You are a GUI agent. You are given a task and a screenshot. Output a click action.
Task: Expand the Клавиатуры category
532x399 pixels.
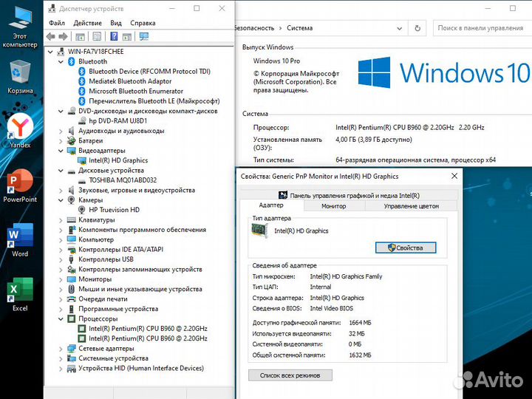(61, 220)
